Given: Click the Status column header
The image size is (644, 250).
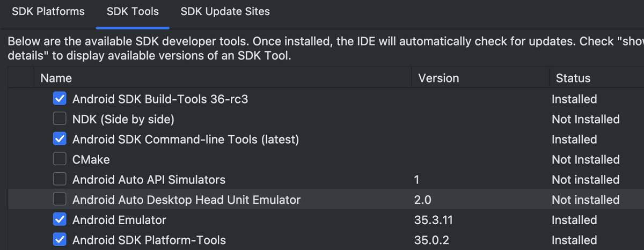Looking at the screenshot, I should pyautogui.click(x=573, y=78).
